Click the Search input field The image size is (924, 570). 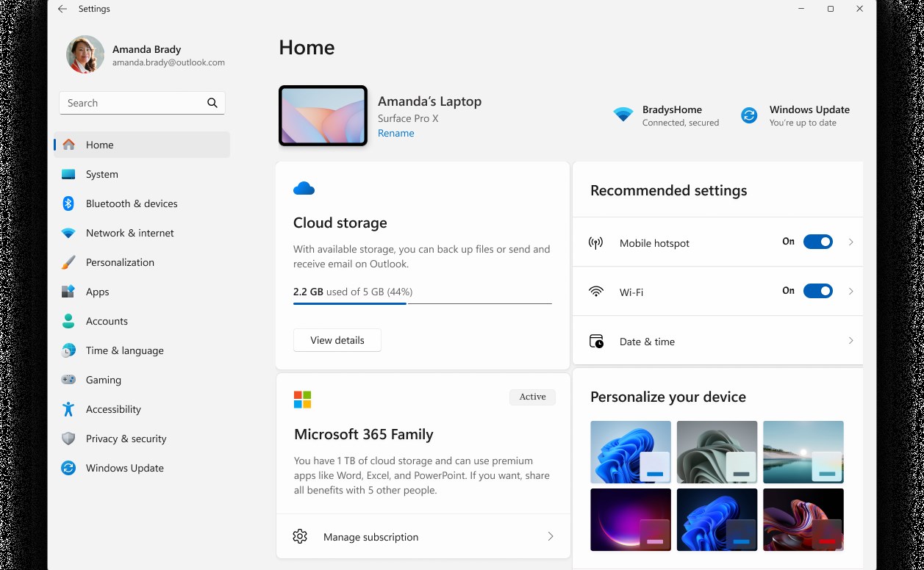coord(142,103)
